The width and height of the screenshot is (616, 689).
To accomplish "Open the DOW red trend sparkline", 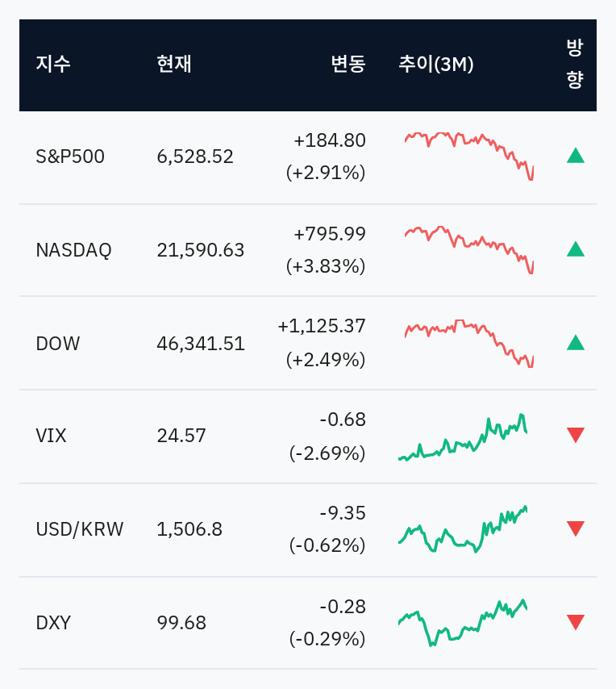I will (469, 344).
